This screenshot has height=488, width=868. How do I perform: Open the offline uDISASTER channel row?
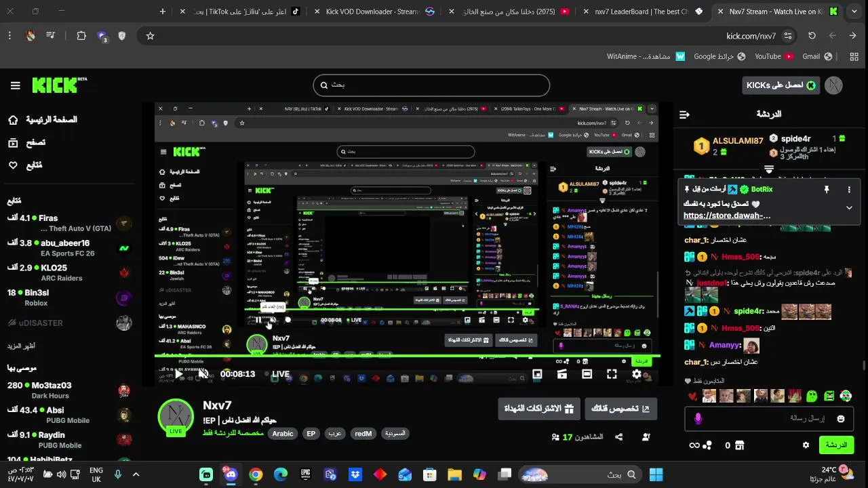point(68,323)
